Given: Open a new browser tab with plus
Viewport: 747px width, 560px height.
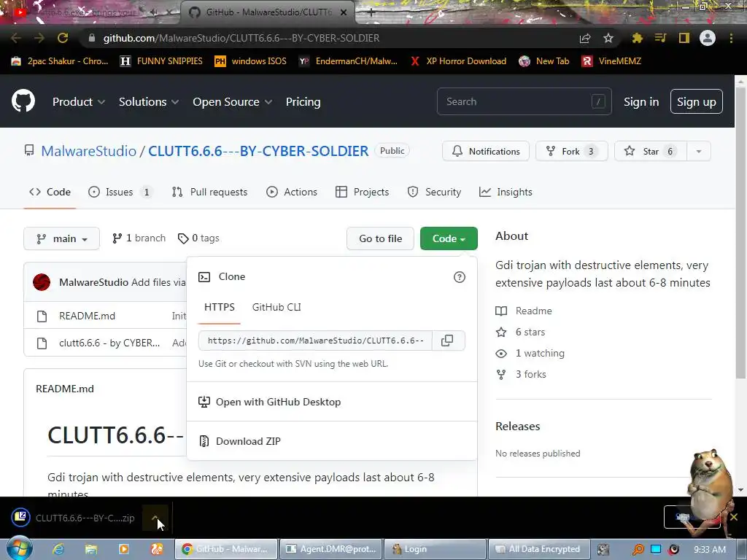Looking at the screenshot, I should (x=371, y=12).
